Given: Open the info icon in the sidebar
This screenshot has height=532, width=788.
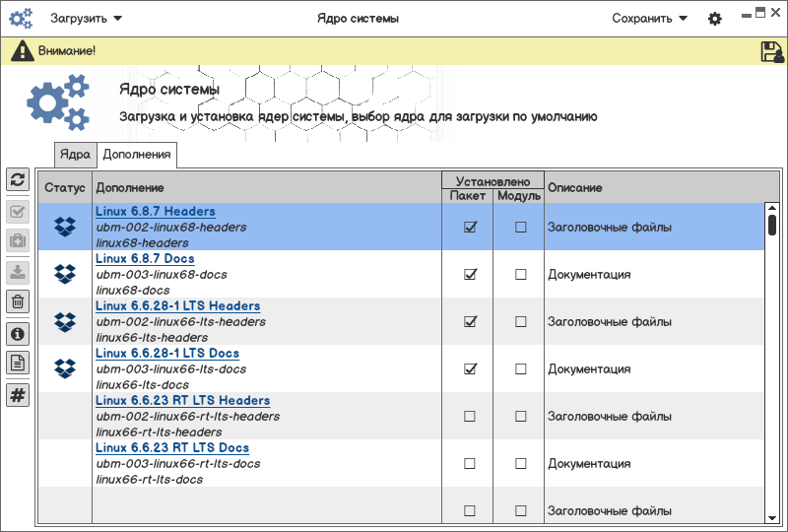Looking at the screenshot, I should (18, 333).
